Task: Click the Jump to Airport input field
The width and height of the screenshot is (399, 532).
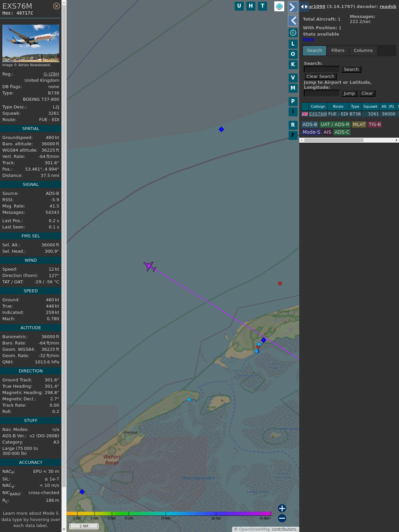Action: pos(322,93)
